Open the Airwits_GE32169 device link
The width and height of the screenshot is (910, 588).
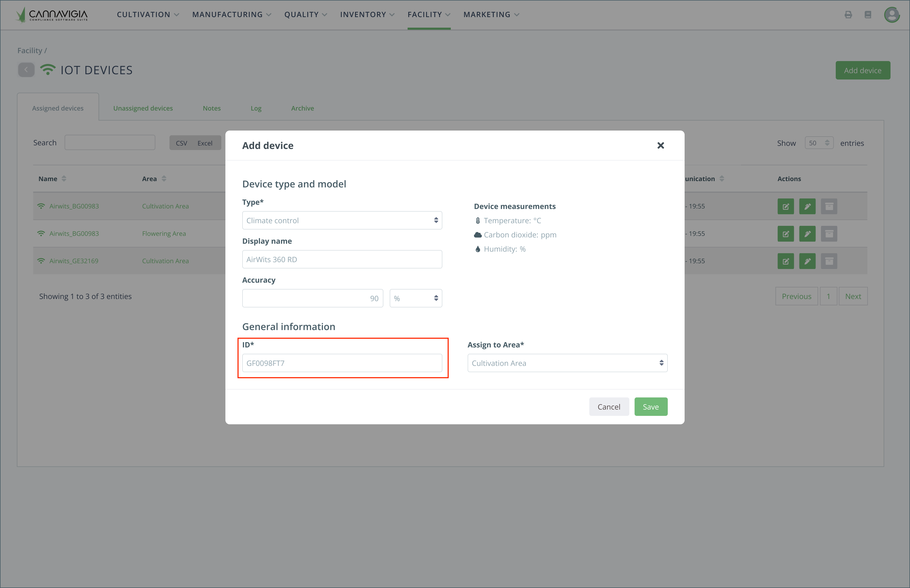[x=74, y=261]
